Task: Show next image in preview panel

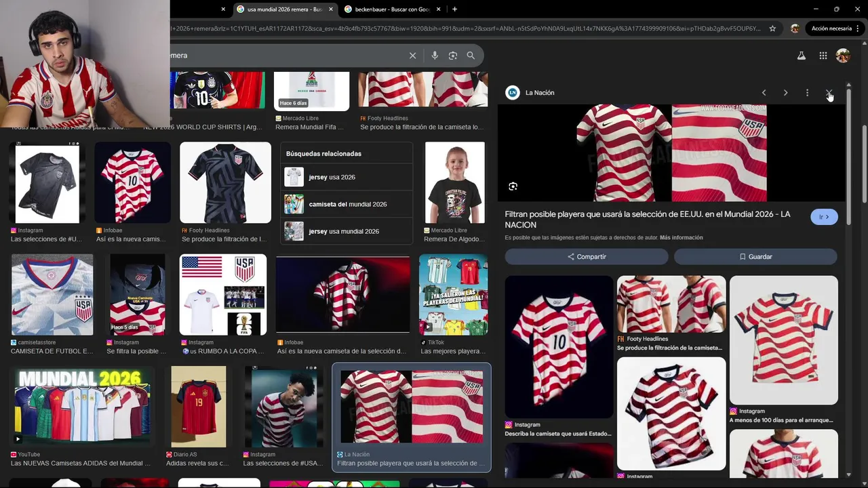Action: click(x=785, y=93)
